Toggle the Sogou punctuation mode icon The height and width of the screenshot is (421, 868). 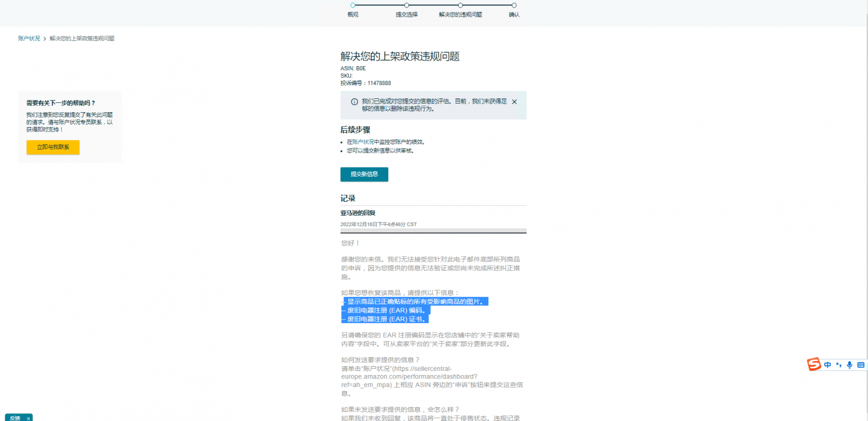point(839,365)
